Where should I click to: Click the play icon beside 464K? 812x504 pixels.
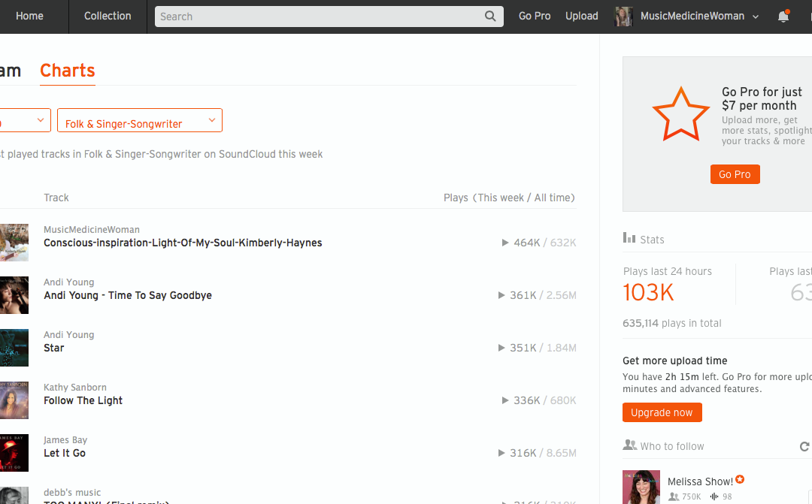pos(505,243)
